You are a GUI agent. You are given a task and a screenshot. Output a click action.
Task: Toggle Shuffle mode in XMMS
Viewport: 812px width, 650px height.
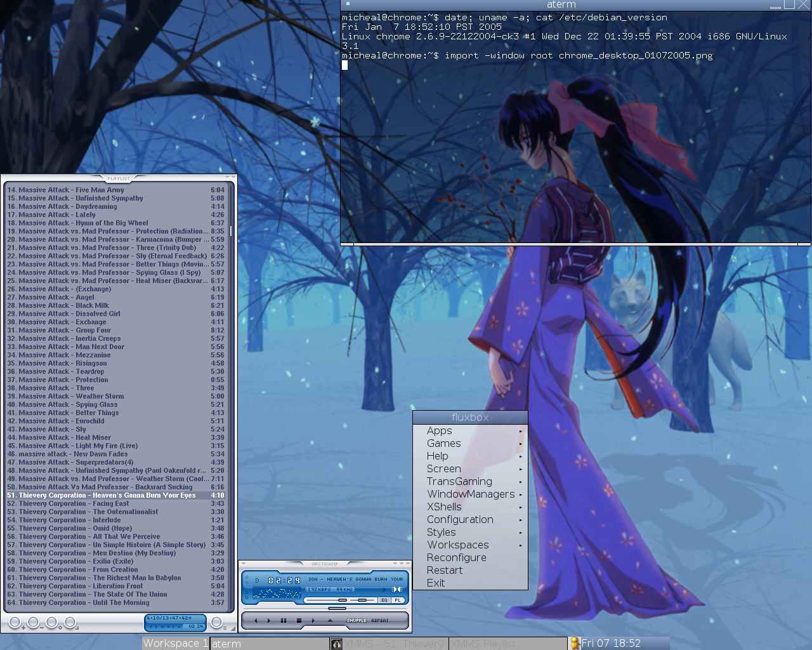click(x=356, y=620)
